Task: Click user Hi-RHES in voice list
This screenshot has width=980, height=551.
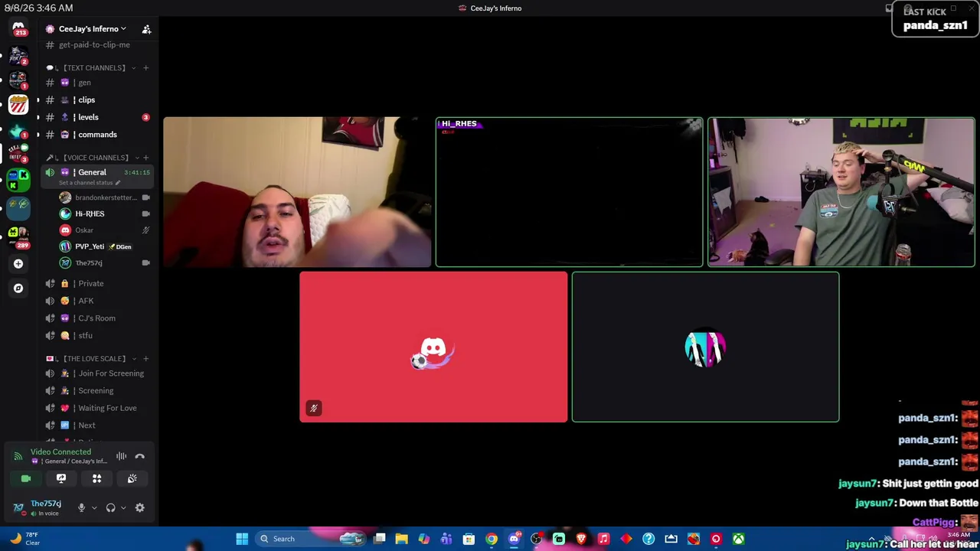Action: 104,214
